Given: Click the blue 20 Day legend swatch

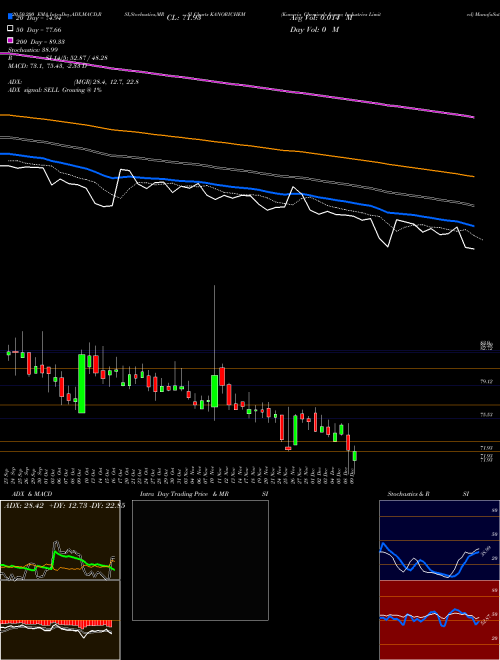Looking at the screenshot, I should [x=10, y=17].
